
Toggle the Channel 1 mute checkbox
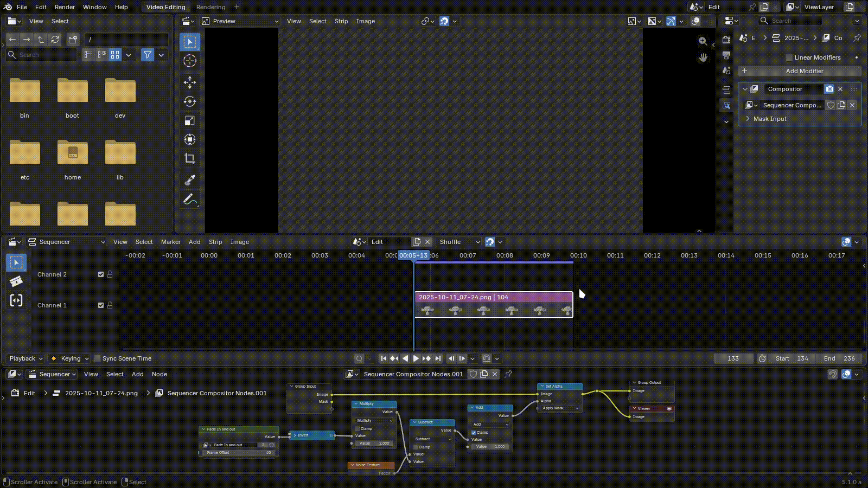tap(101, 305)
